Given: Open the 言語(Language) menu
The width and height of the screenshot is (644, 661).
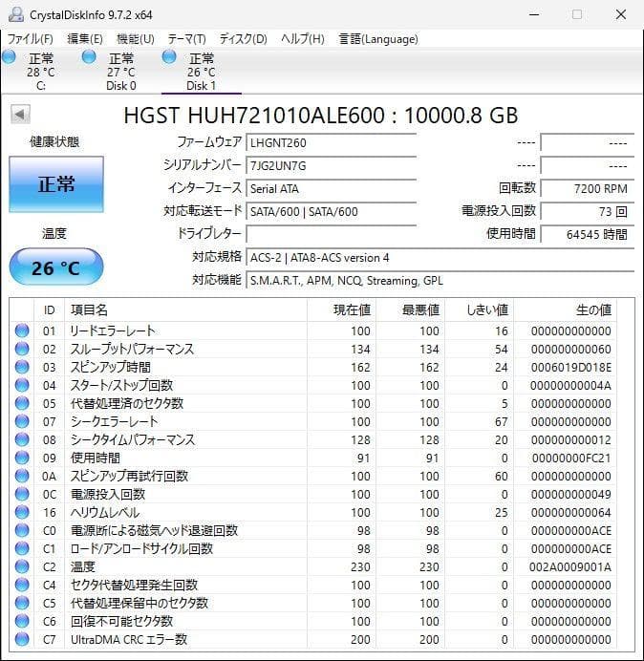Looking at the screenshot, I should 378,39.
